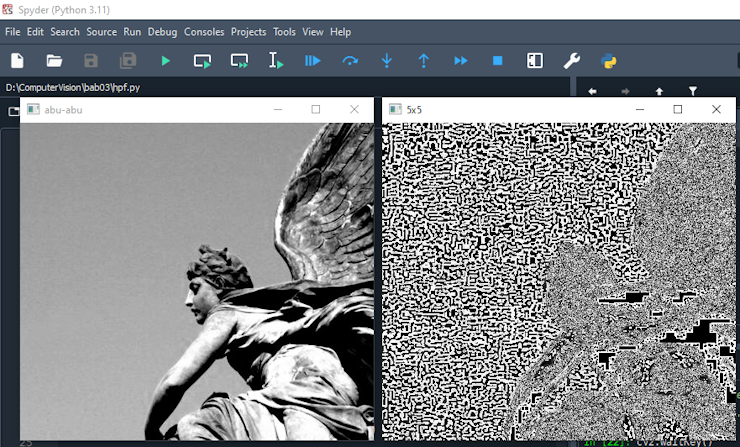
Task: Click the abu-abu window system menu icon
Action: (x=33, y=110)
